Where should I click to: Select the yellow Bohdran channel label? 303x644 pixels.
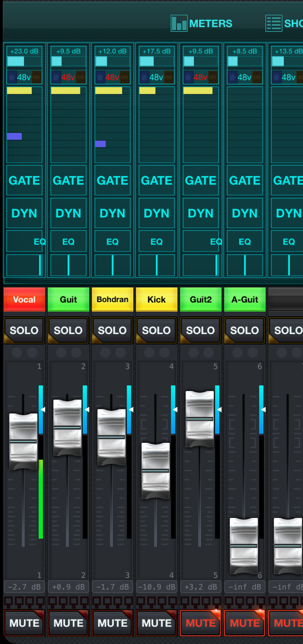113,299
